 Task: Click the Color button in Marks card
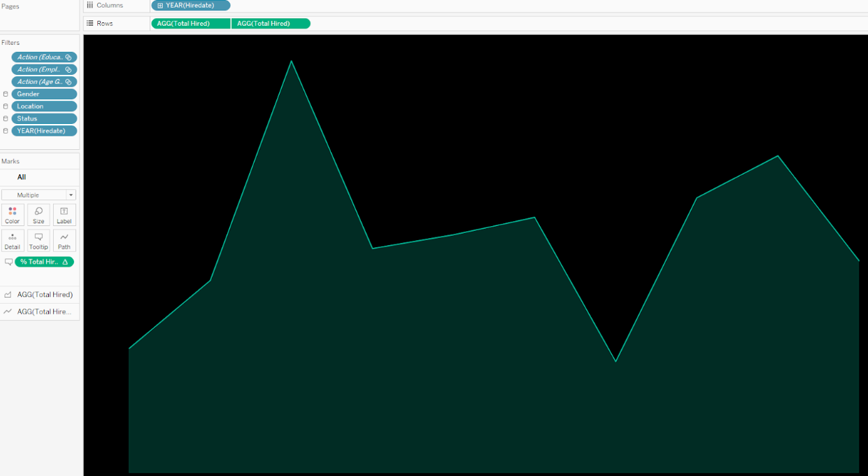tap(13, 215)
